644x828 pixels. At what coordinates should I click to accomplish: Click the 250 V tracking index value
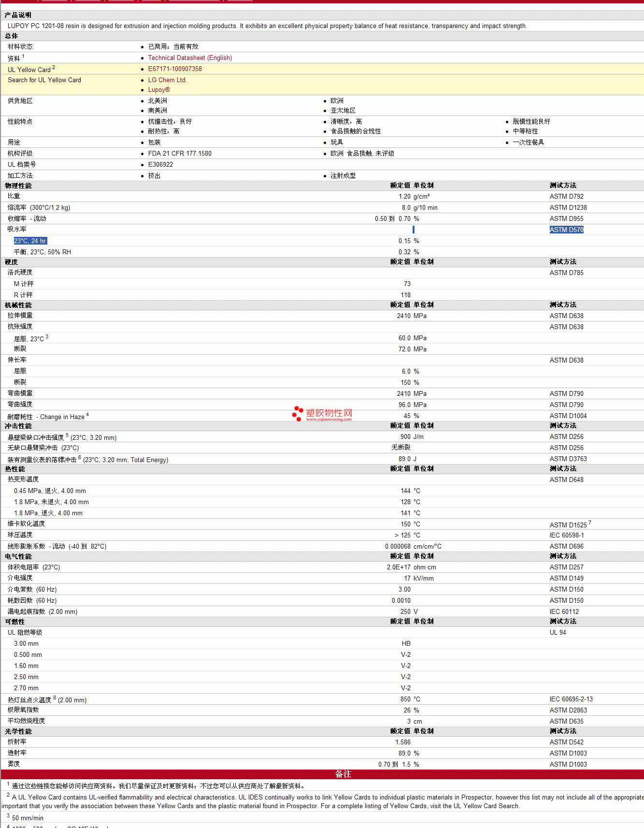point(409,611)
